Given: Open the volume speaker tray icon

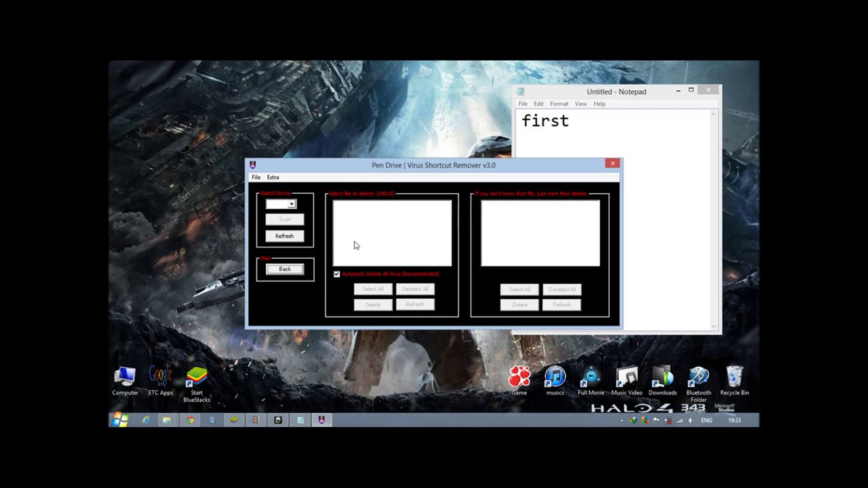Looking at the screenshot, I should coord(691,420).
